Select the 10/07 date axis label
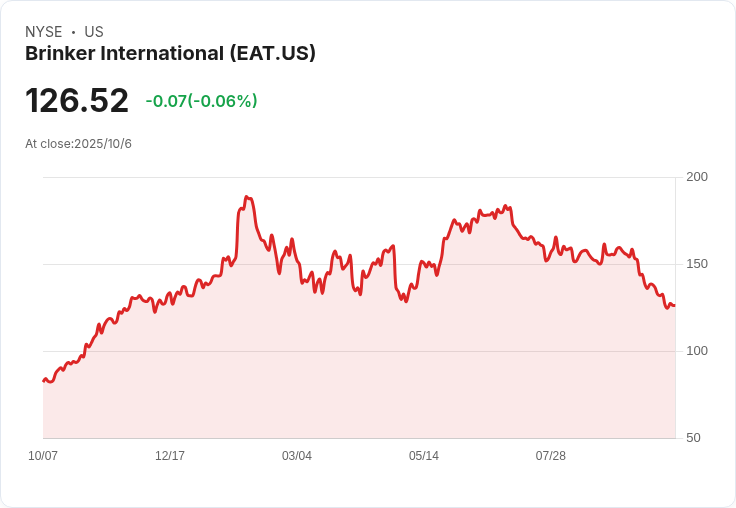 (x=43, y=456)
